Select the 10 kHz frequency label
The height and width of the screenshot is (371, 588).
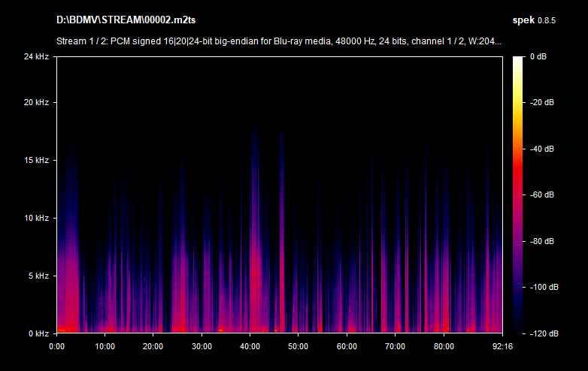click(35, 218)
